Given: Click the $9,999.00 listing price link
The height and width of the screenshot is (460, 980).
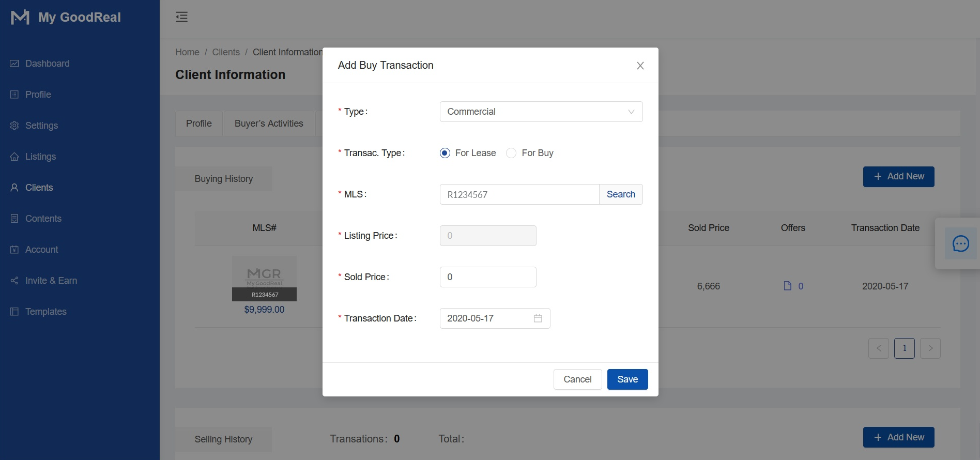Looking at the screenshot, I should (x=264, y=310).
